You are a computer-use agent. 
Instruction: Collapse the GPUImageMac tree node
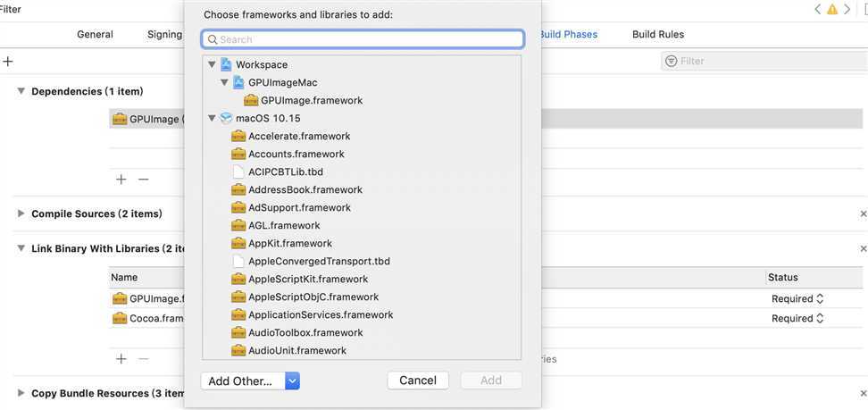[x=224, y=82]
